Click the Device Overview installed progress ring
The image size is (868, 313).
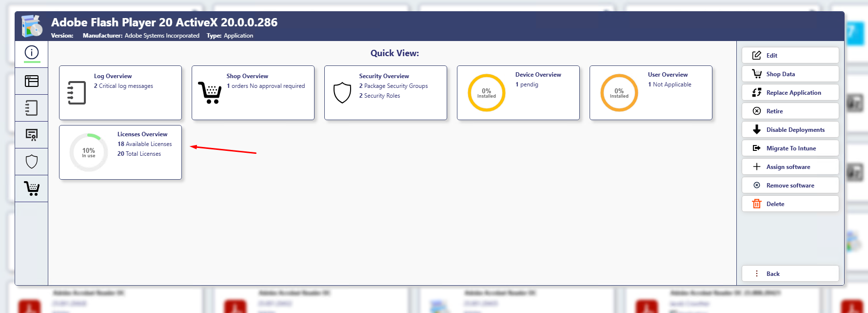486,93
